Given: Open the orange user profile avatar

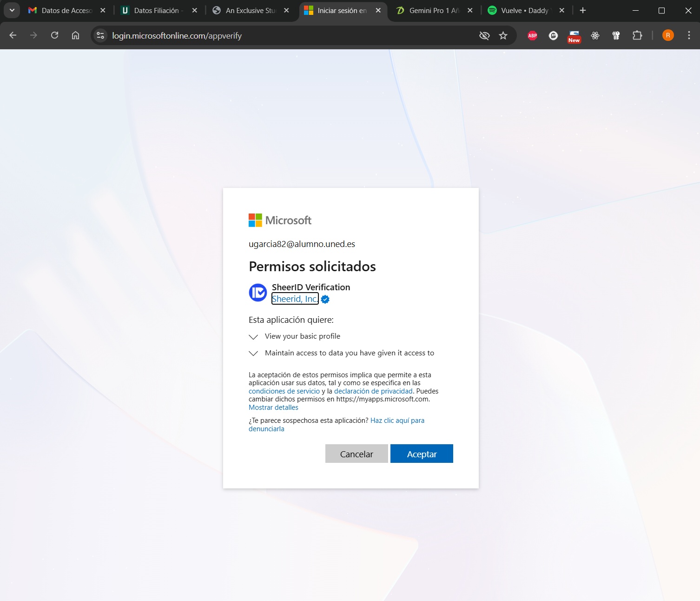Looking at the screenshot, I should (667, 36).
